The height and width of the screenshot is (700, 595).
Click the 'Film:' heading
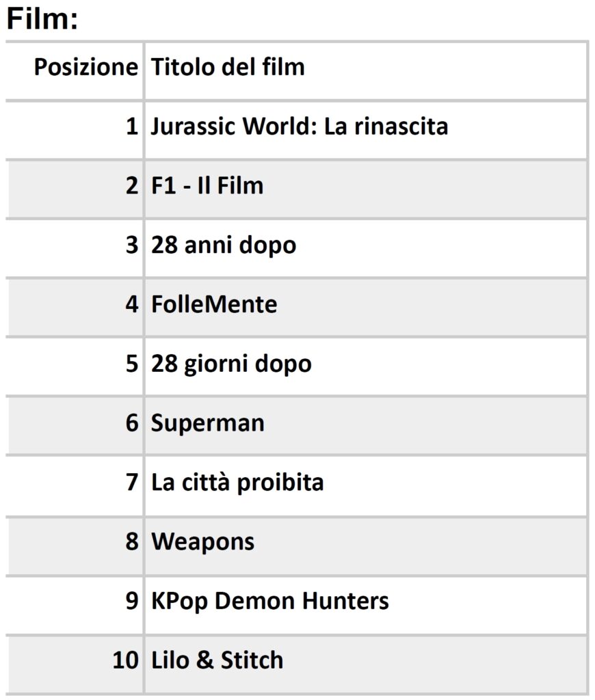(42, 19)
